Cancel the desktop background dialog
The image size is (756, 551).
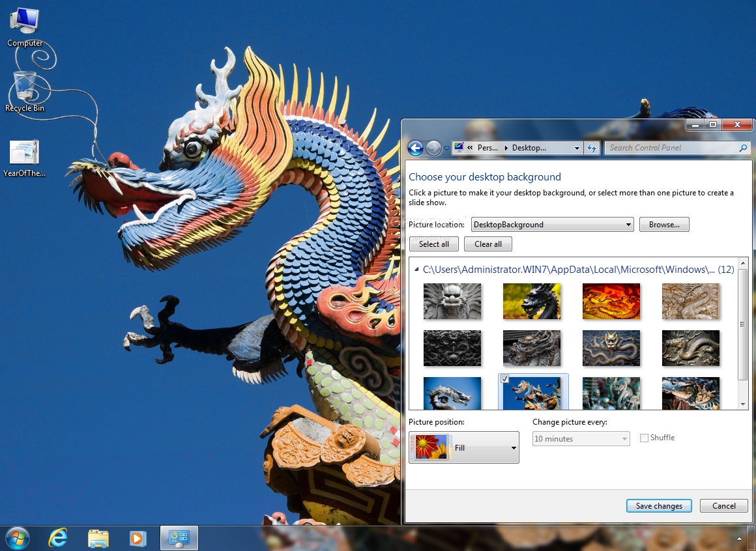coord(723,505)
